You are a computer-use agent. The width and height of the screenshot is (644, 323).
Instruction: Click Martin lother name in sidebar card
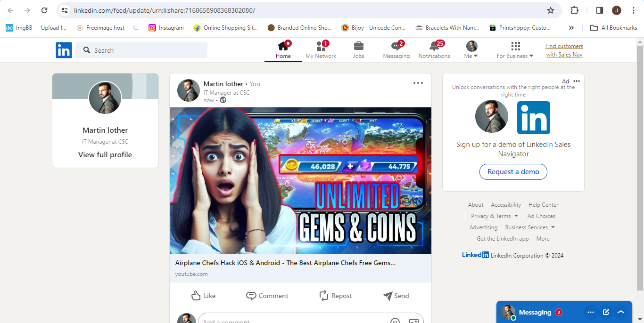coord(105,130)
